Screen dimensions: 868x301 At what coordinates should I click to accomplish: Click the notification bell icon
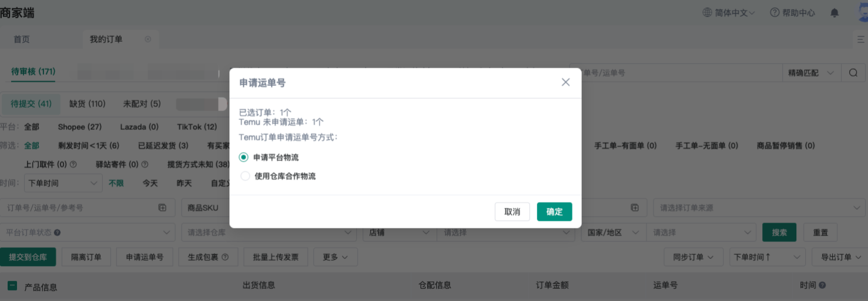click(x=835, y=12)
